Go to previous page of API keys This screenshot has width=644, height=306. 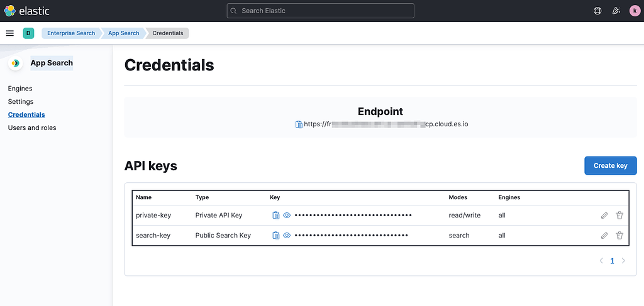(x=601, y=261)
